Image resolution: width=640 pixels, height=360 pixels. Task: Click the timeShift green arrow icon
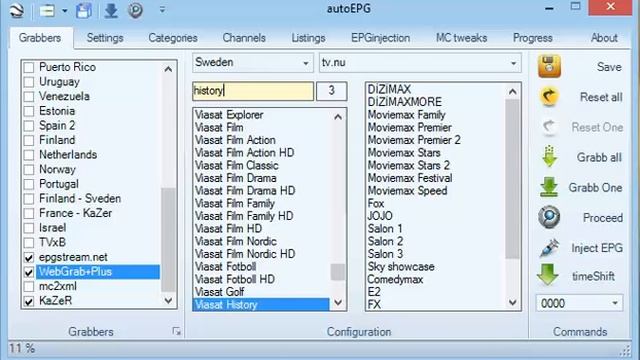(x=548, y=275)
